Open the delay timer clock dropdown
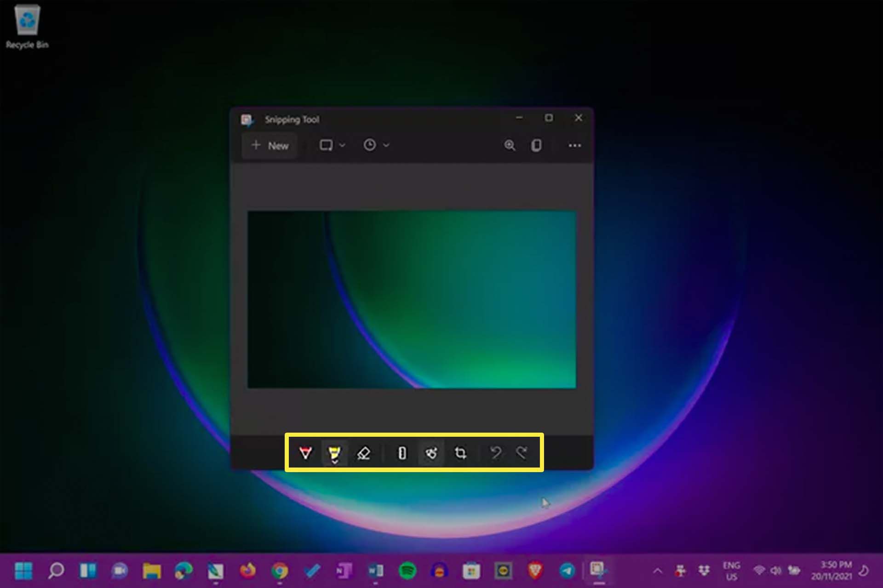The height and width of the screenshot is (588, 883). pos(376,145)
